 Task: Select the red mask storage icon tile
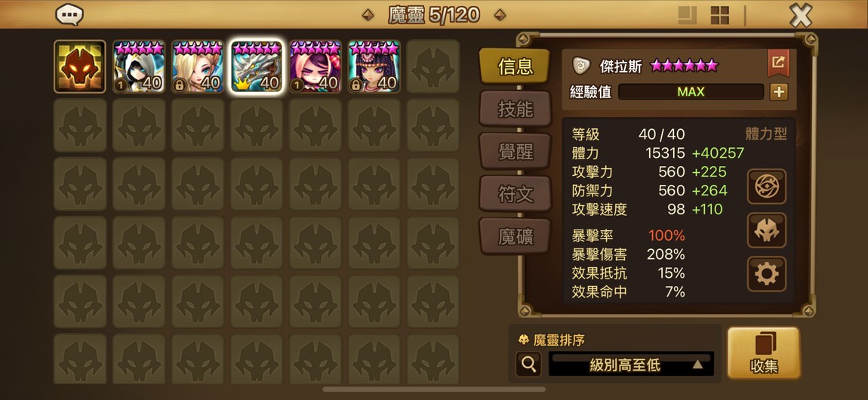click(x=80, y=66)
